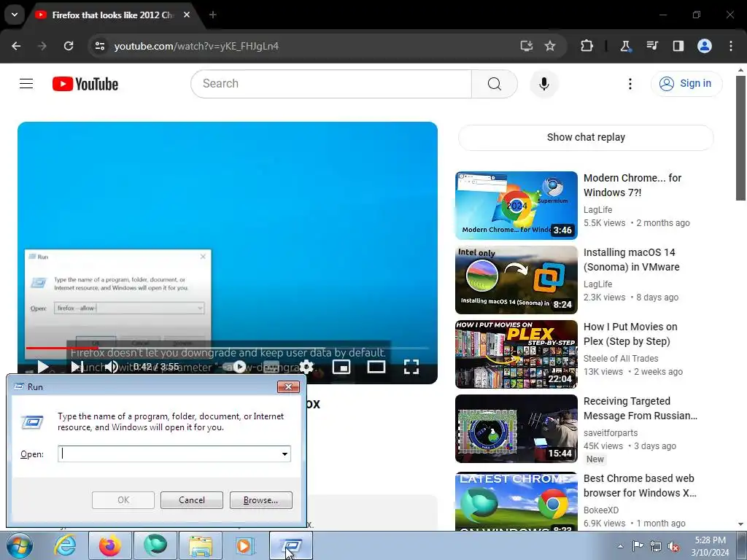747x560 pixels.
Task: Click the Open text field in Run
Action: point(169,454)
